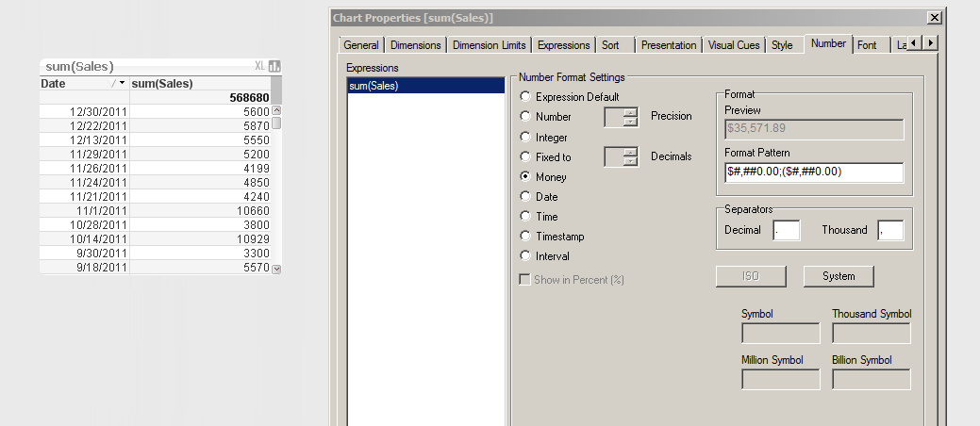Viewport: 980px width, 426px height.
Task: Select the 12/22/2011 date cell
Action: [84, 125]
